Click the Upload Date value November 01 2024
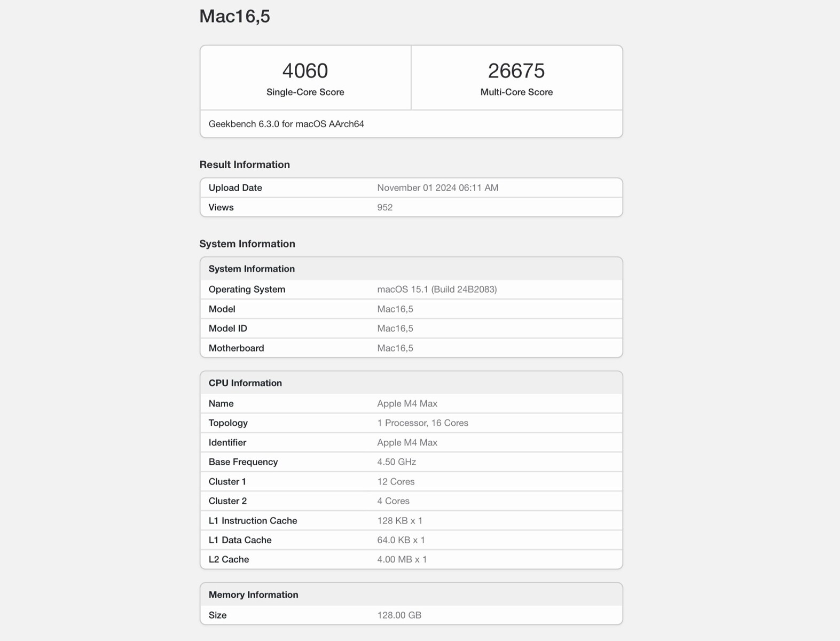Screen dimensions: 840x641 pos(437,187)
